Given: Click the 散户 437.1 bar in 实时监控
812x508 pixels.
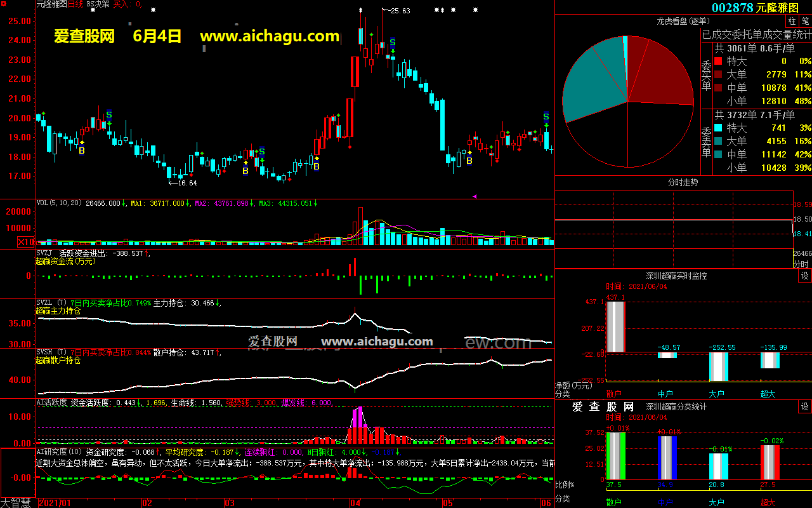Looking at the screenshot, I should [616, 327].
